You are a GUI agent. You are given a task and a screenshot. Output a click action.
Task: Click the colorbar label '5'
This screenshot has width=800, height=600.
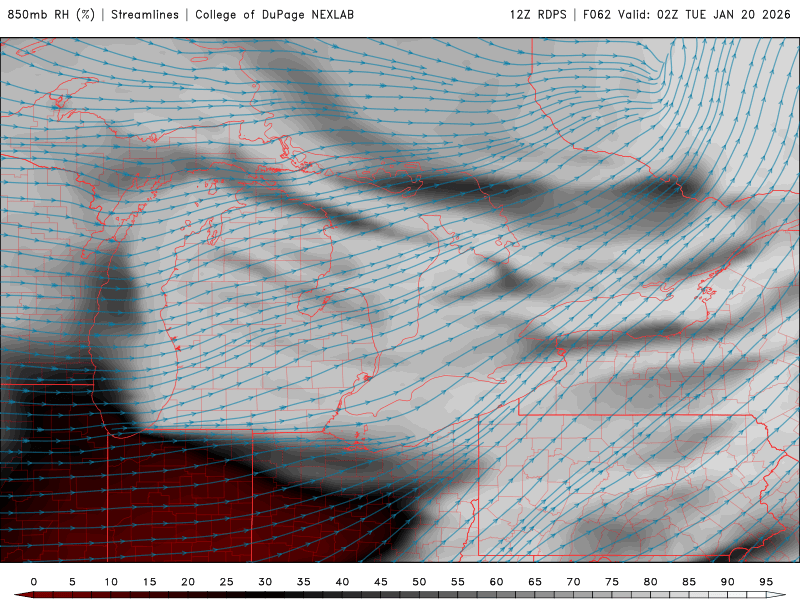tap(72, 582)
